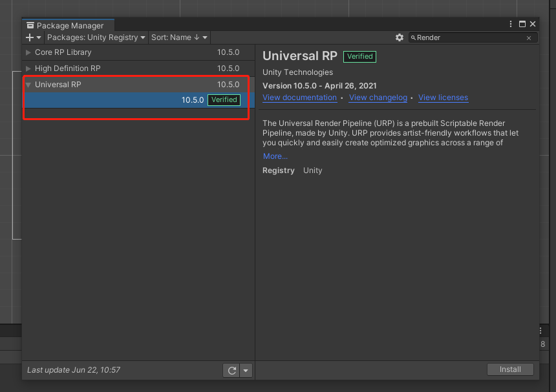
Task: Click the More... link in the description
Action: [275, 156]
